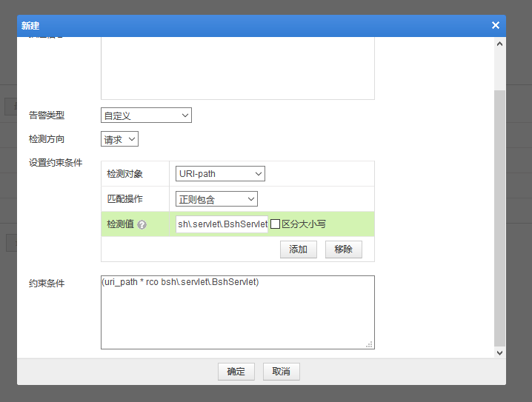Click inside the 约束条件 text area
The image size is (532, 402).
click(237, 315)
